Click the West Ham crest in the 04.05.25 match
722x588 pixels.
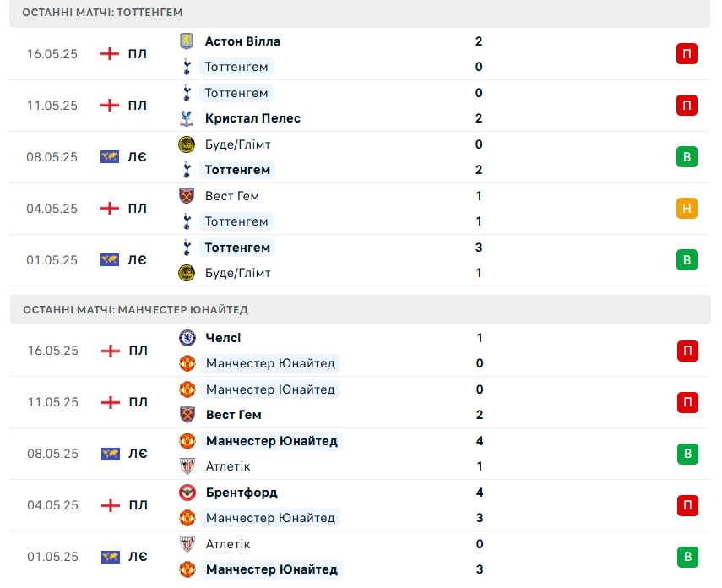click(187, 196)
